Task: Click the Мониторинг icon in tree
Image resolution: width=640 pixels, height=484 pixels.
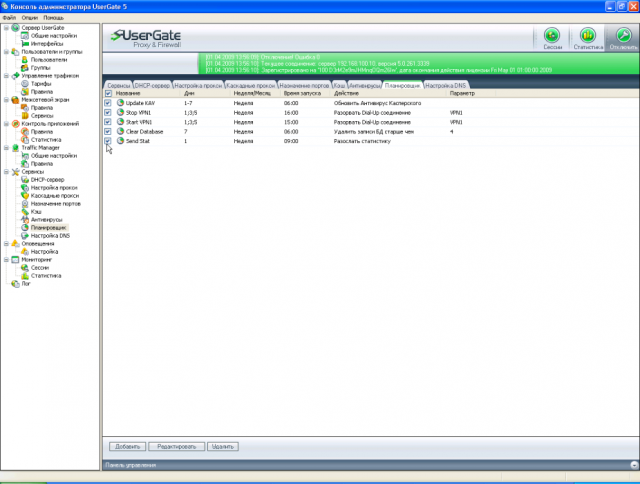Action: point(16,260)
